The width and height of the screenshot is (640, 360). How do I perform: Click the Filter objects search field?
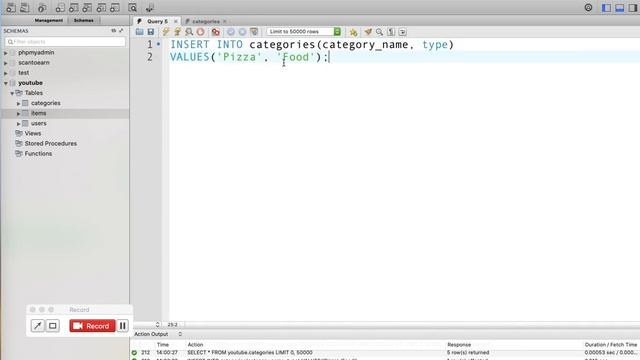pos(65,42)
